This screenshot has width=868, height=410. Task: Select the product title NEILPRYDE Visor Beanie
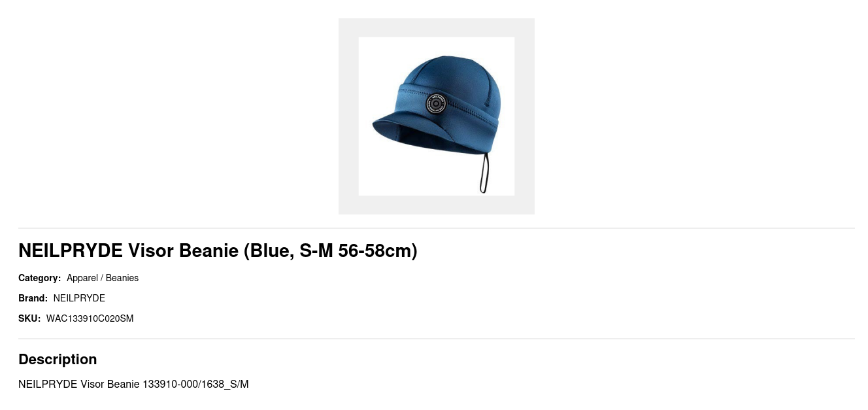(x=129, y=250)
